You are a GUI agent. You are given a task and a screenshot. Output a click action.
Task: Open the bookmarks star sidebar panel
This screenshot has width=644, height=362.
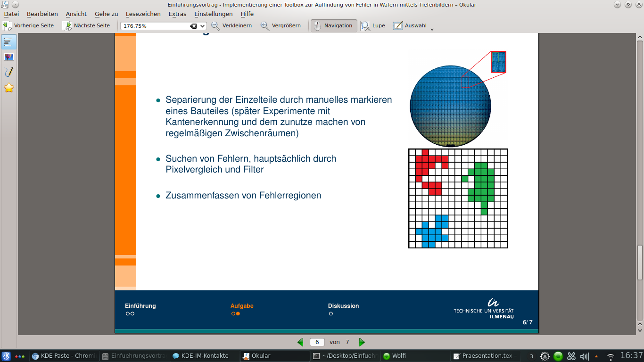pos(9,88)
